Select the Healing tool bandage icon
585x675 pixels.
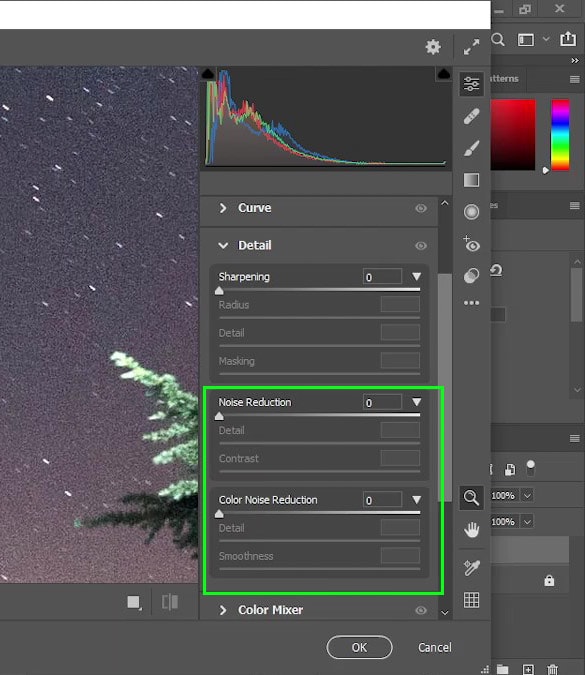point(471,116)
